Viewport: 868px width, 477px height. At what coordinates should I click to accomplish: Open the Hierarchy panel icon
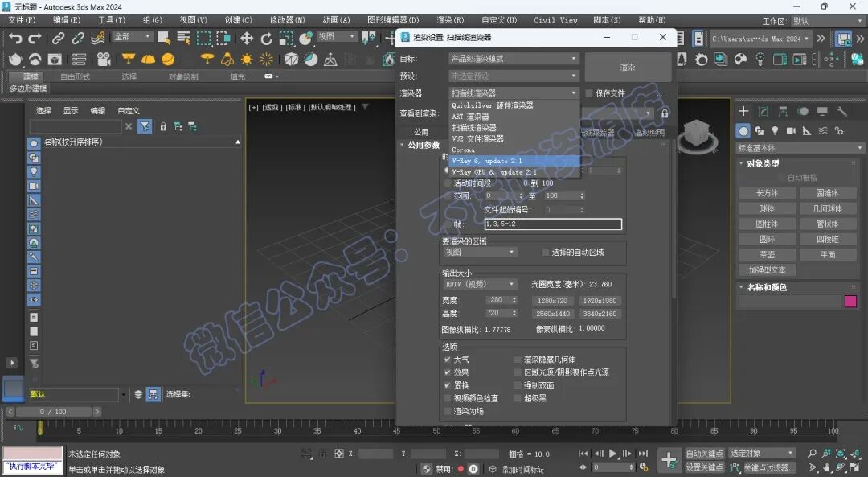coord(783,111)
